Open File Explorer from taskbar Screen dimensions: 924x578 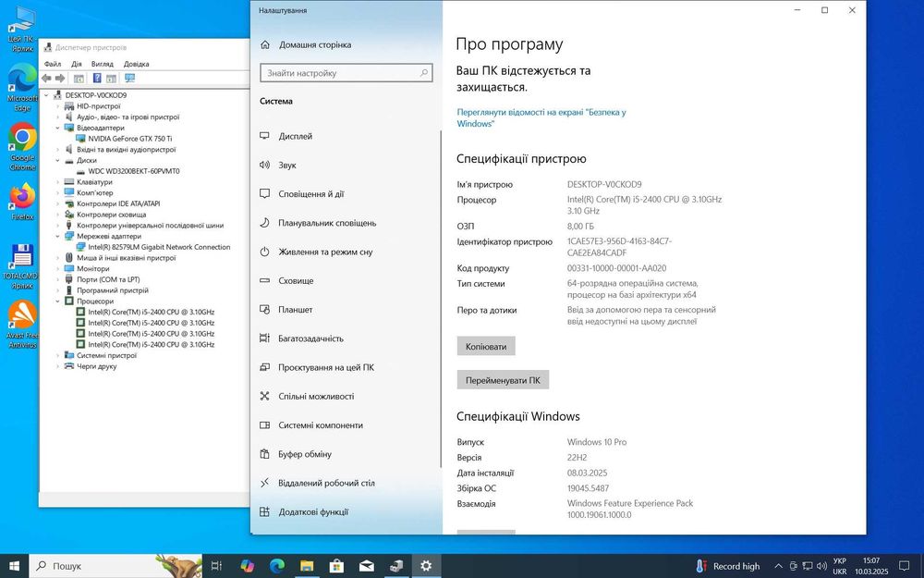[307, 566]
